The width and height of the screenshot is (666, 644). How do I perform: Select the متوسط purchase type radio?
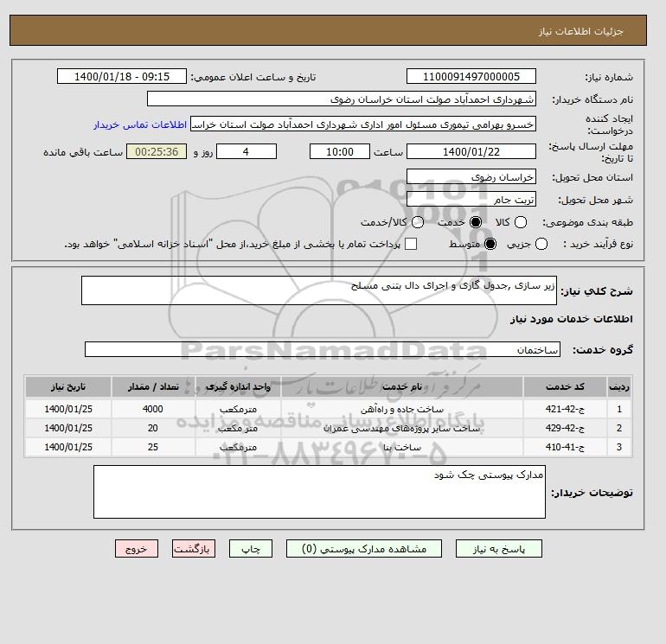click(490, 244)
